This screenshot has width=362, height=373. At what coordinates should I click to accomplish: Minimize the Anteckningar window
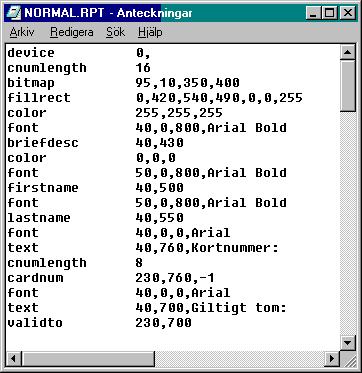[x=314, y=13]
